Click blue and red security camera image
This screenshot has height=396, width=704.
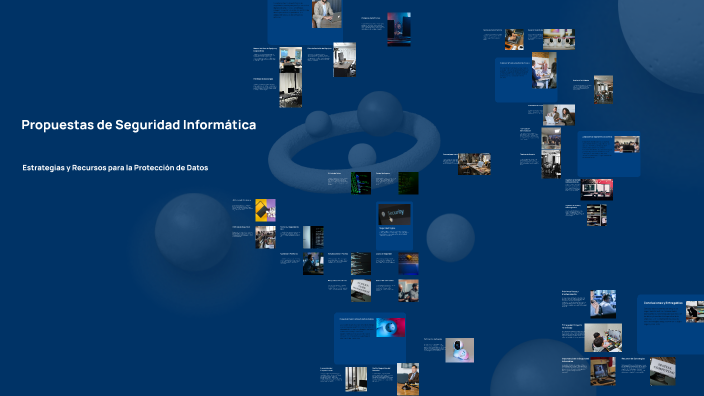coord(390,327)
